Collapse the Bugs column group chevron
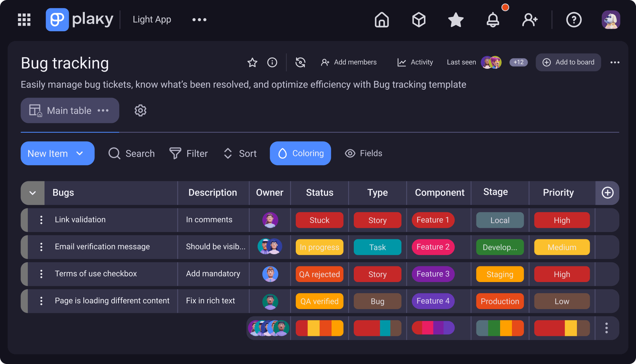The height and width of the screenshot is (364, 636). click(32, 193)
